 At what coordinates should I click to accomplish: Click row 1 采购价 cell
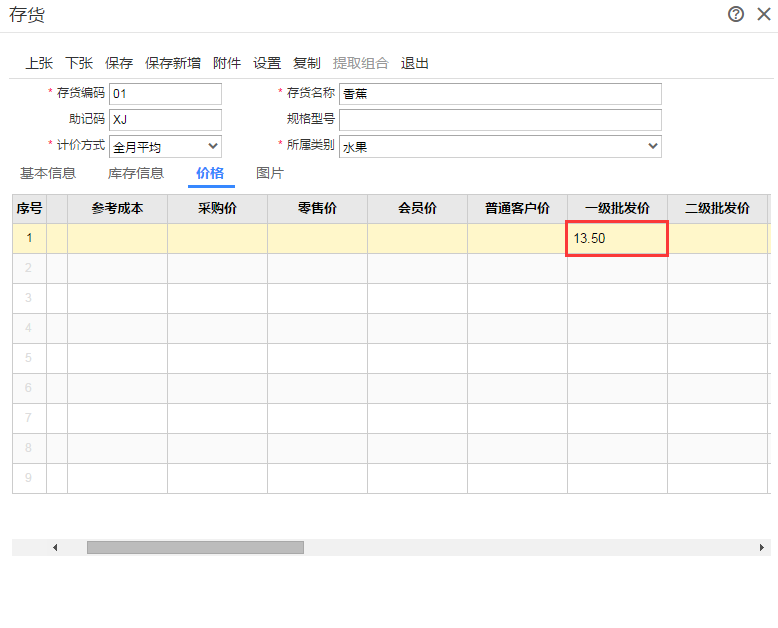click(x=217, y=239)
